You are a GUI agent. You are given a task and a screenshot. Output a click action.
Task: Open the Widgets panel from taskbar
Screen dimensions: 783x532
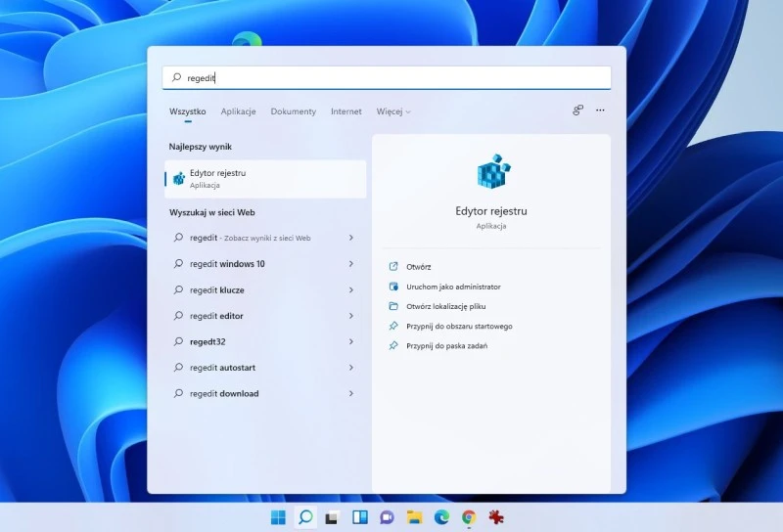(360, 517)
